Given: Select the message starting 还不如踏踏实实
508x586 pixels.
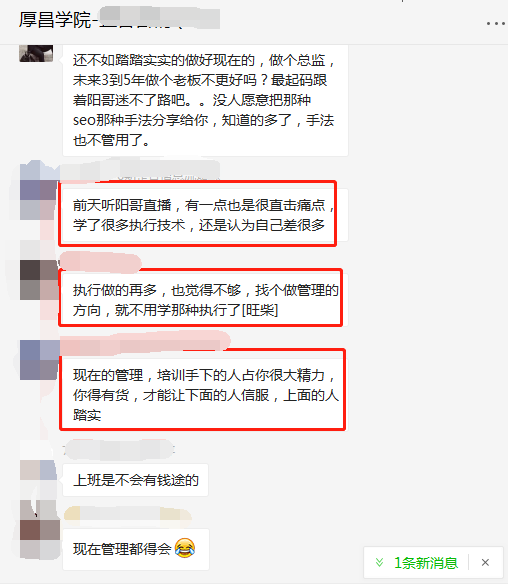Looking at the screenshot, I should [x=205, y=100].
